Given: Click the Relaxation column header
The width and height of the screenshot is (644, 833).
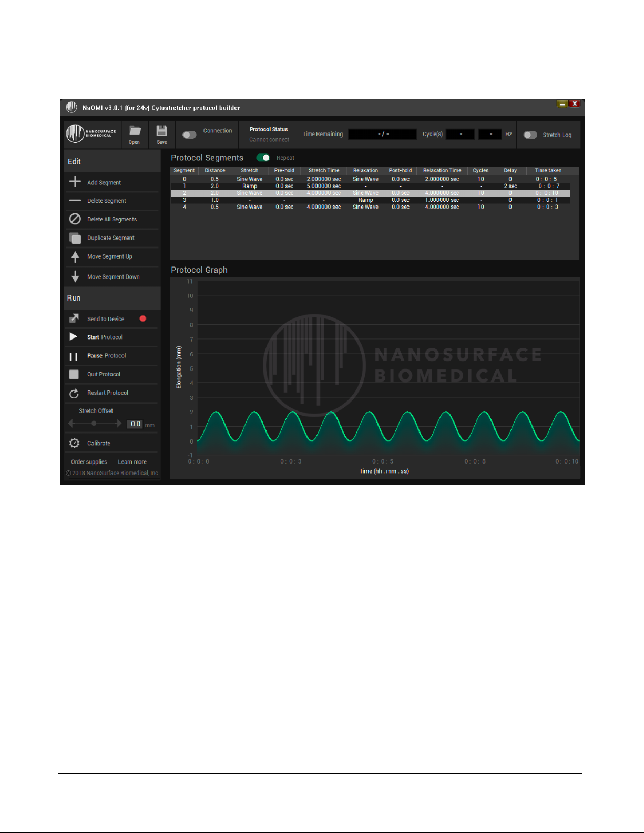Looking at the screenshot, I should pos(365,170).
